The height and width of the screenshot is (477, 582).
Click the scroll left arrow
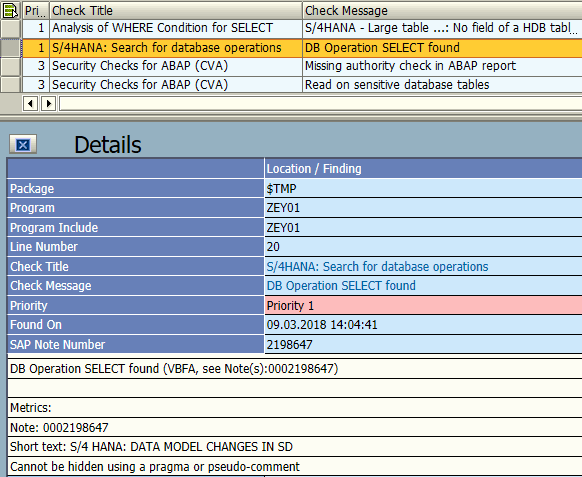[30, 104]
